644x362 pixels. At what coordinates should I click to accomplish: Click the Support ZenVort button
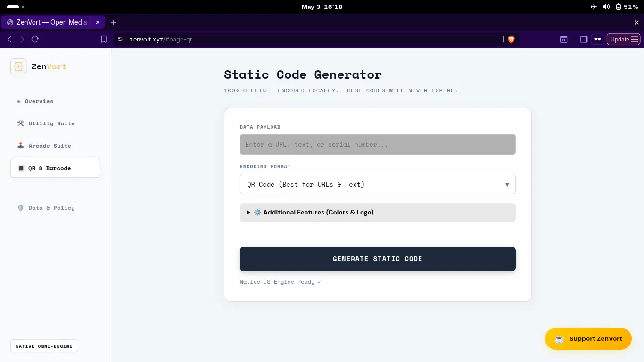[588, 338]
